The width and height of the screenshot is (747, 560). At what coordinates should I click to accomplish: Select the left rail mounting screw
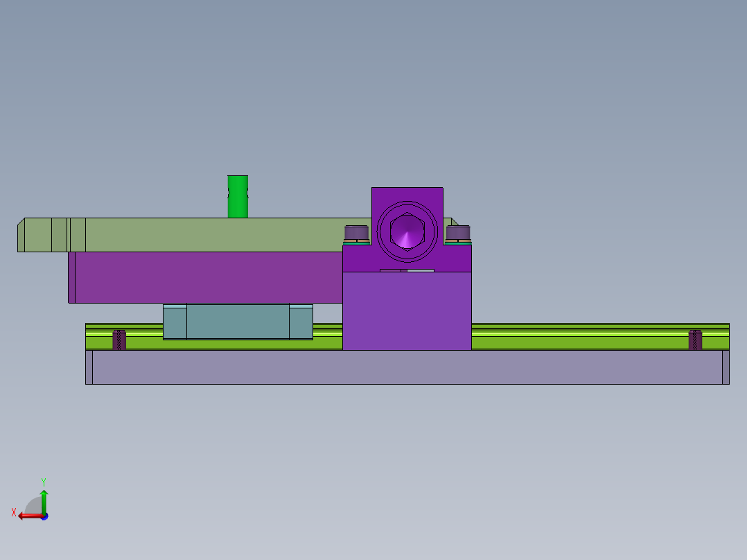point(119,340)
